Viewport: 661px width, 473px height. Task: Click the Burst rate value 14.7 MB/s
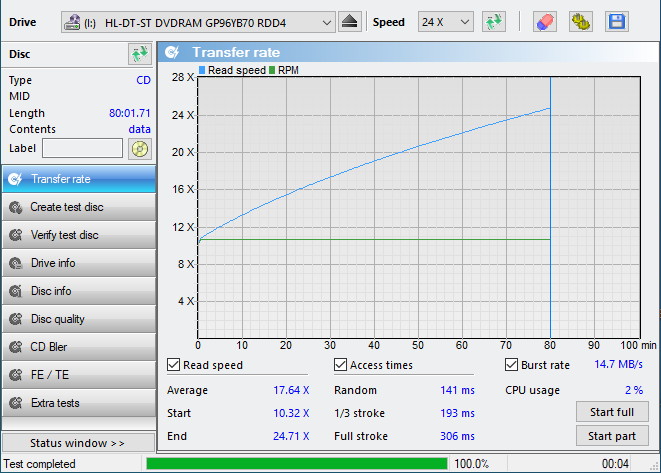(618, 364)
